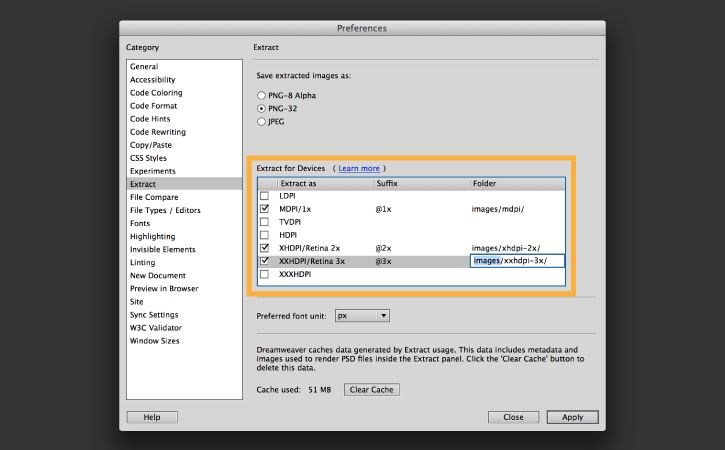This screenshot has height=450, width=725.
Task: Open the Accessibility category
Action: click(184, 80)
